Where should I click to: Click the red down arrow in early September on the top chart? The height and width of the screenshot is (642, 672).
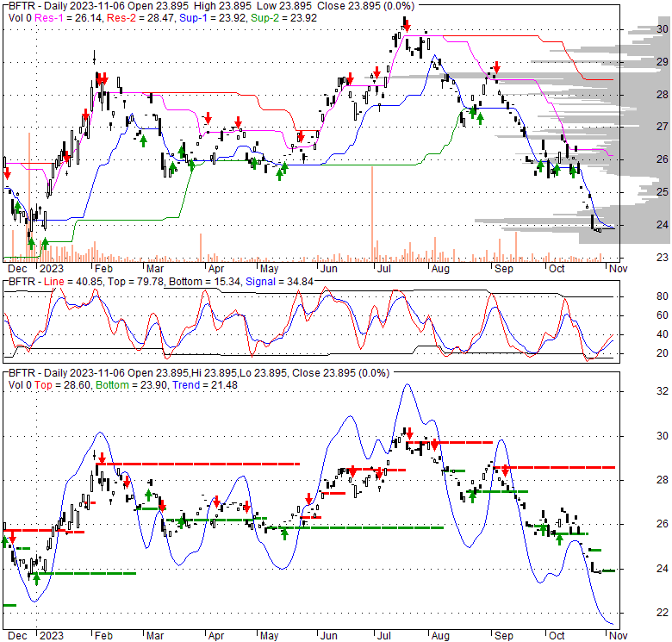coord(496,68)
